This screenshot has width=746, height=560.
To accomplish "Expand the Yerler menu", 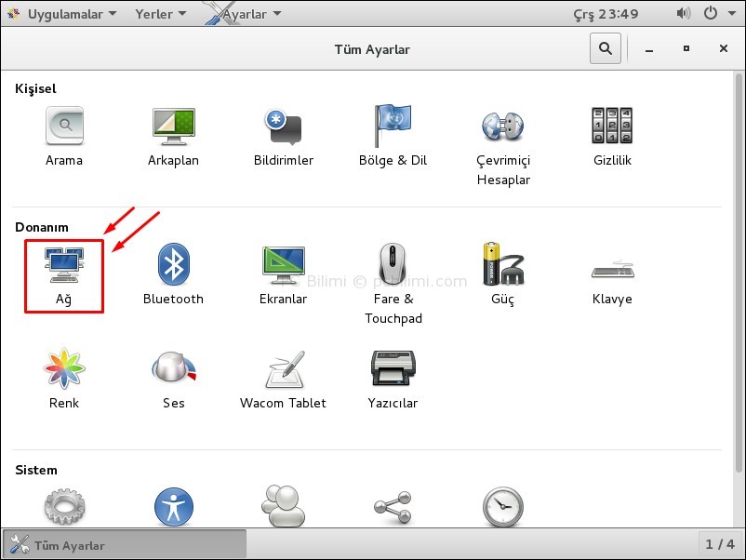I will 160,14.
